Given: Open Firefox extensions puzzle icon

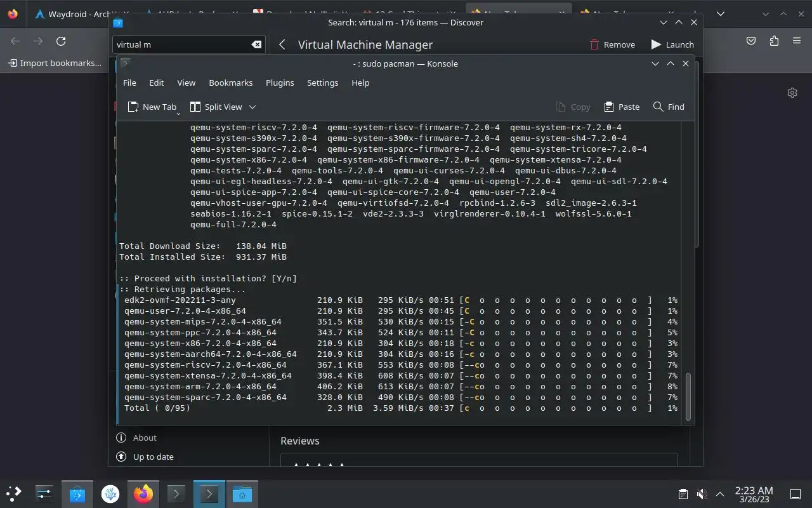Looking at the screenshot, I should 774,41.
